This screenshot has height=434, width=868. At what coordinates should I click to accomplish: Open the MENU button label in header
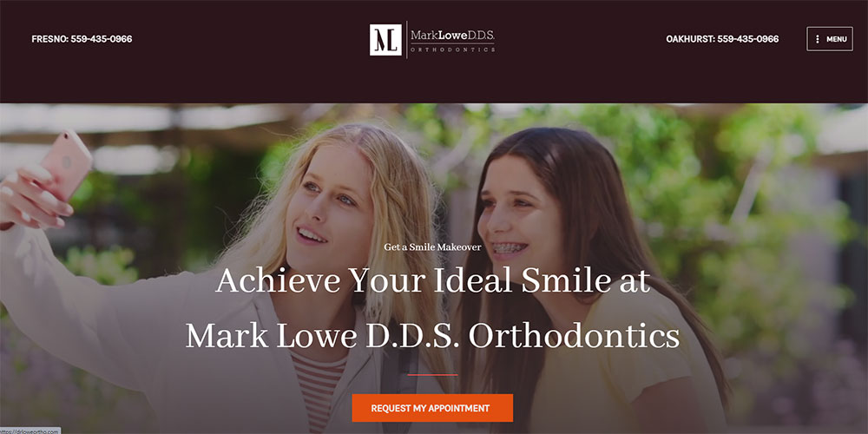[x=837, y=39]
